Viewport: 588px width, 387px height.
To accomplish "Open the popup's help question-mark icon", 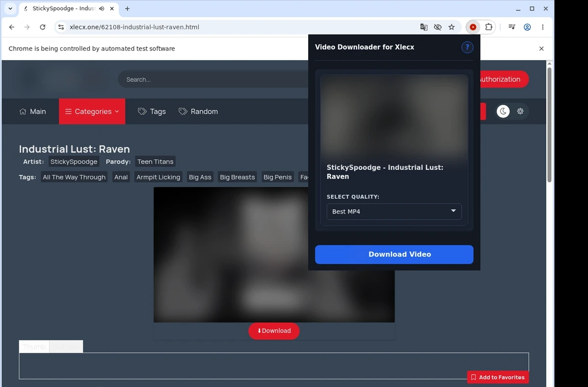I will point(467,47).
